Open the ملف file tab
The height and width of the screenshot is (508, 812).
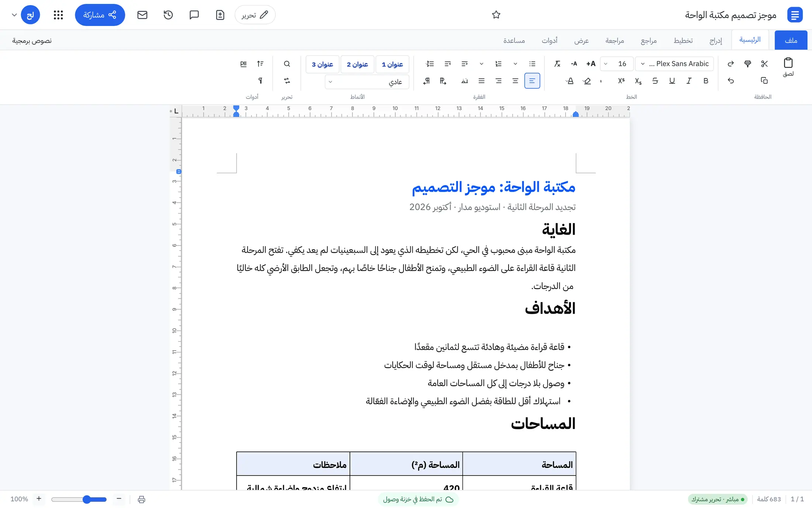791,40
